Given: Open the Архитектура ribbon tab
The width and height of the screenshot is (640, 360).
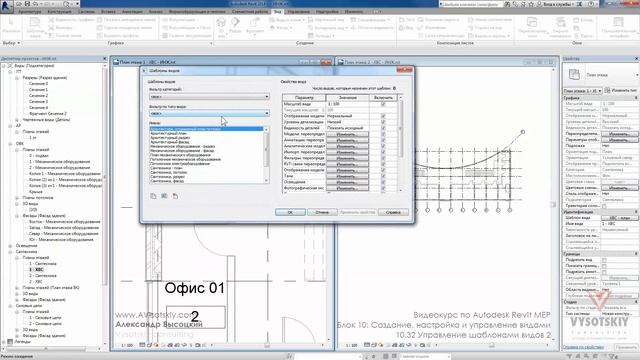Looking at the screenshot, I should pyautogui.click(x=29, y=12).
